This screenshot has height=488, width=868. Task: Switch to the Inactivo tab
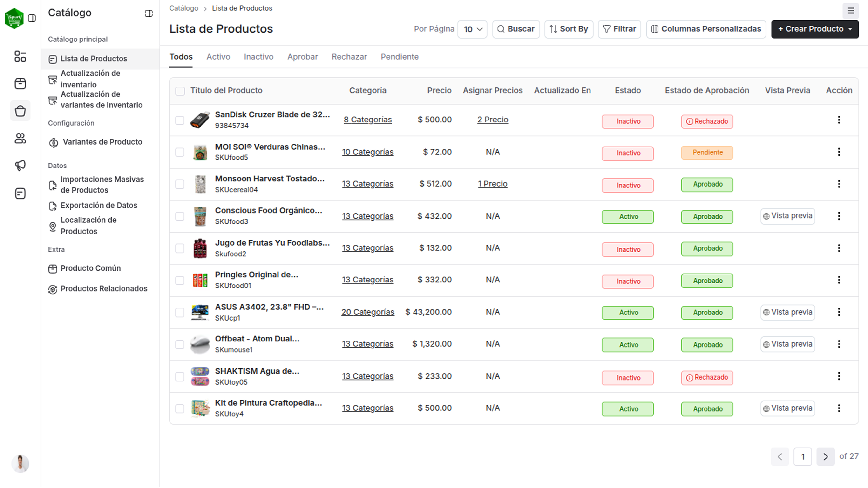coord(259,57)
